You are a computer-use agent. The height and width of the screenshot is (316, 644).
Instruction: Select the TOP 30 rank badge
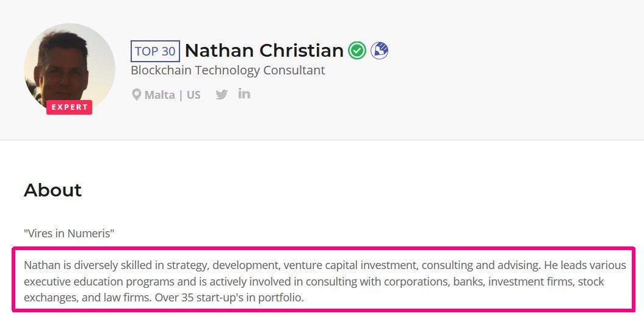click(155, 51)
